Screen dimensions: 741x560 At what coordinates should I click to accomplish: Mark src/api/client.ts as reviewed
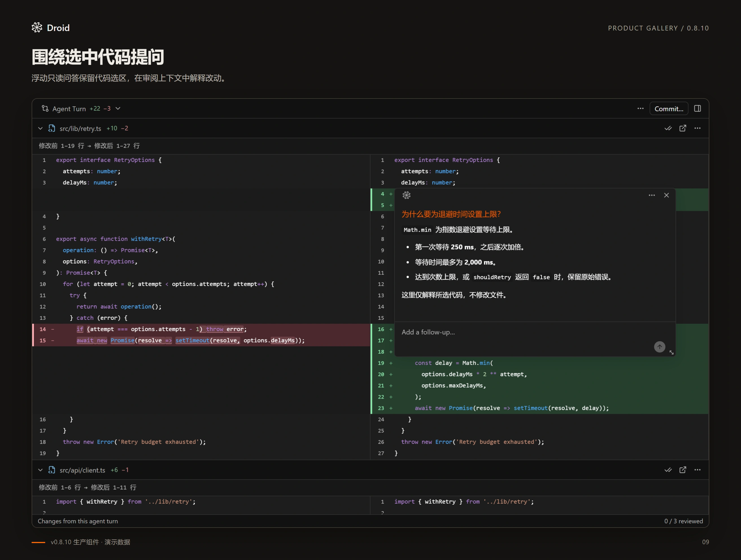pyautogui.click(x=668, y=470)
